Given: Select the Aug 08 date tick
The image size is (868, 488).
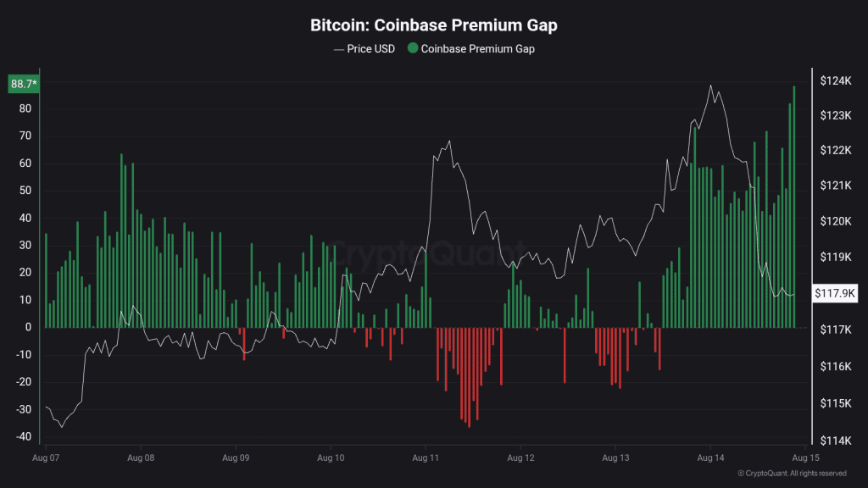Looking at the screenshot, I should (141, 457).
